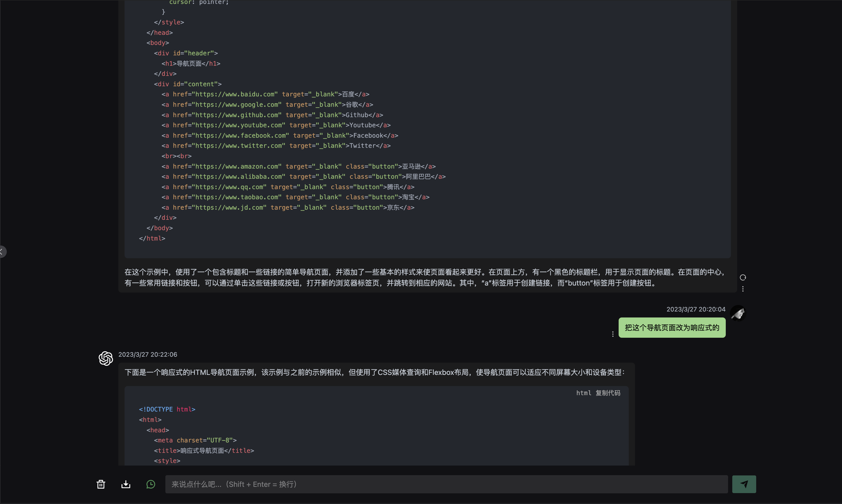The image size is (842, 504).
Task: Click timestamp 2023/3/27 20:20:04
Action: [x=696, y=309]
